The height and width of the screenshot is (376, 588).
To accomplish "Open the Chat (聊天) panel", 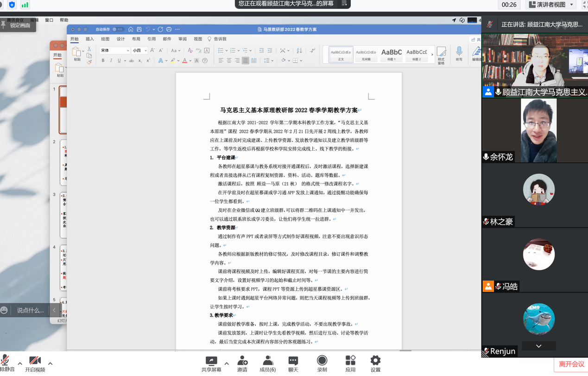I will (x=293, y=361).
